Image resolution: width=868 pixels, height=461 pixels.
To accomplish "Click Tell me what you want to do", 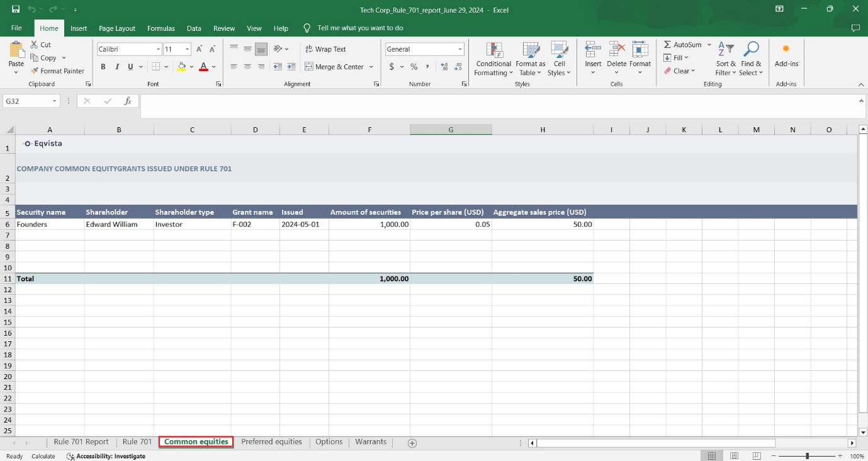I will (360, 28).
